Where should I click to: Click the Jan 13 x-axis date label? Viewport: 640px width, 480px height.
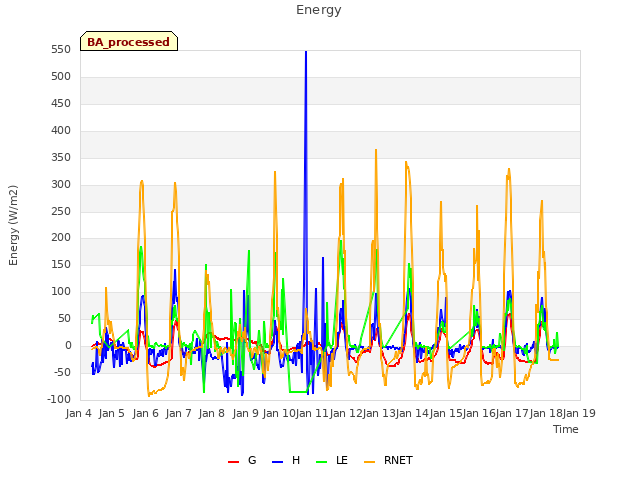pyautogui.click(x=379, y=413)
